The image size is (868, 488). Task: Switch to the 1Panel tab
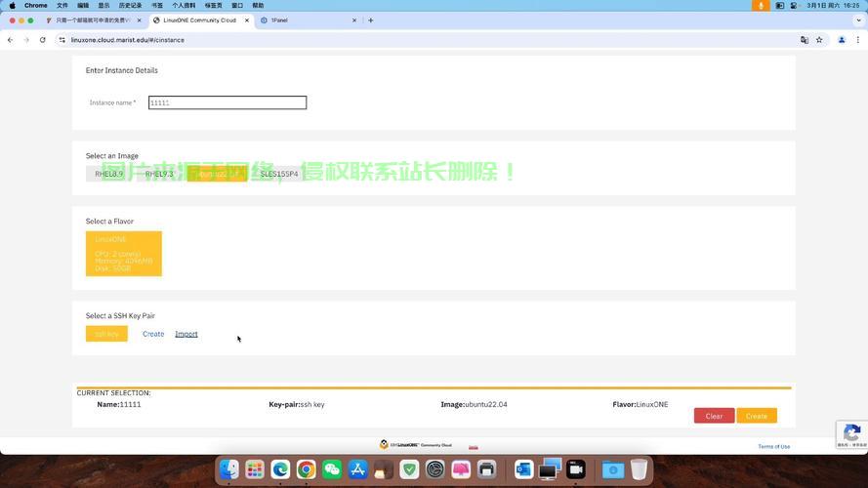click(x=308, y=20)
